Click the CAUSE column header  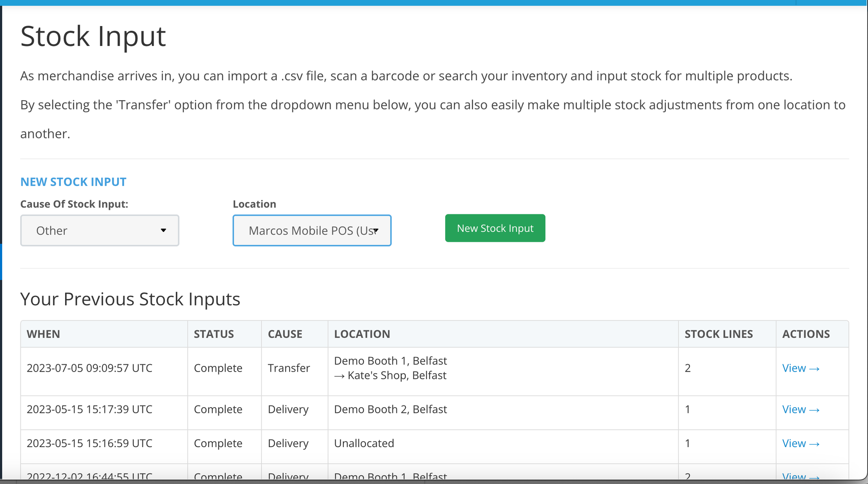(285, 334)
